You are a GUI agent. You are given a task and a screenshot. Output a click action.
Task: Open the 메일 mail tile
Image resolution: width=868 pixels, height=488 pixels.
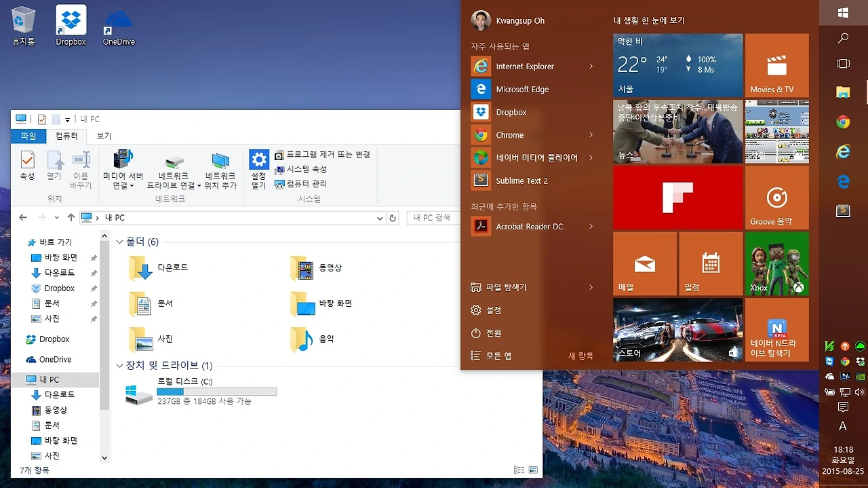(644, 263)
